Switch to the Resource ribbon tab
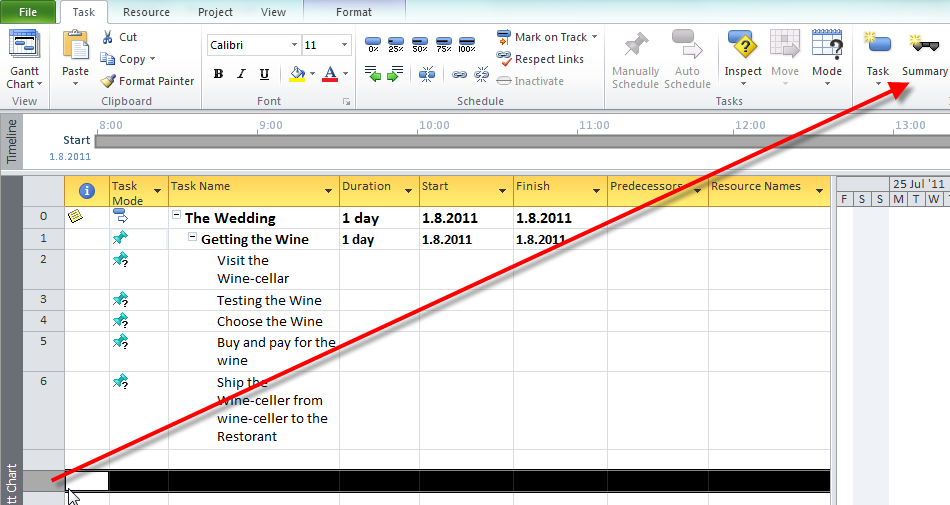Viewport: 950px width, 505px height. coord(145,12)
